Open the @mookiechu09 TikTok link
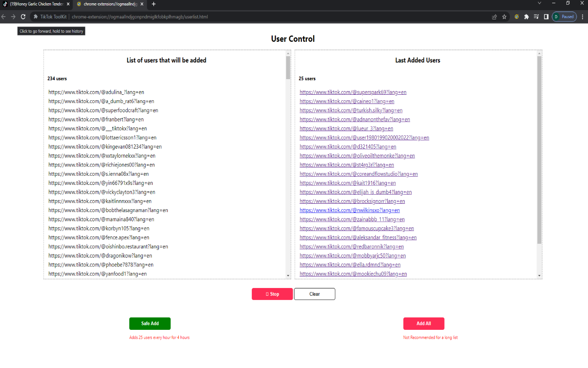This screenshot has height=368, width=588. pyautogui.click(x=353, y=274)
